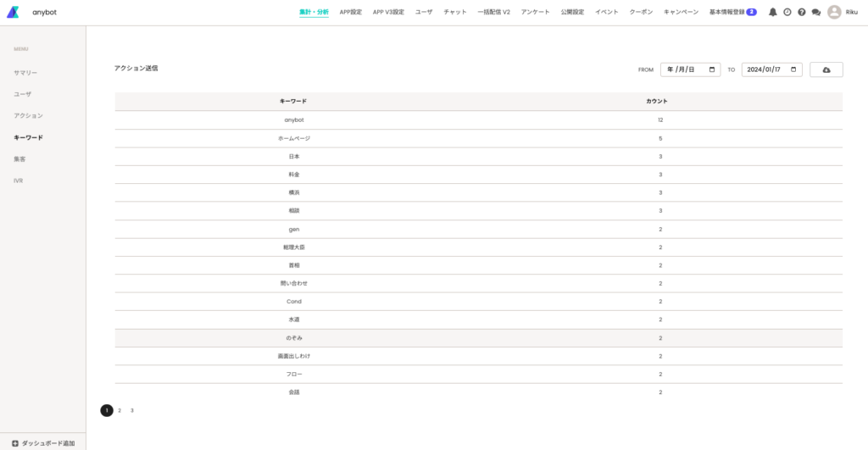Click the Riku user avatar
The image size is (868, 450).
834,12
